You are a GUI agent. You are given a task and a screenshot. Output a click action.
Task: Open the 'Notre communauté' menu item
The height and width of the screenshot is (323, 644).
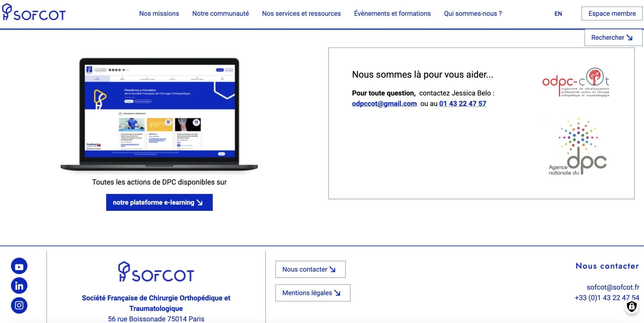[x=220, y=14]
